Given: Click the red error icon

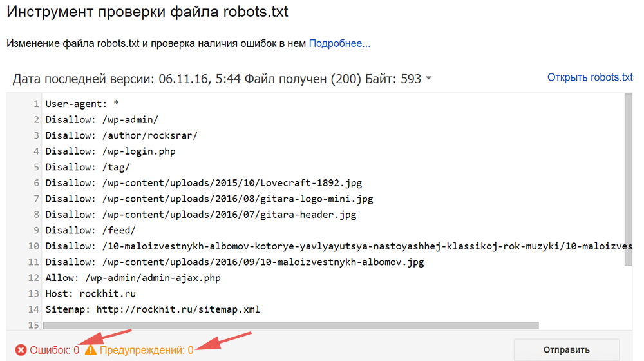Looking at the screenshot, I should coord(21,350).
